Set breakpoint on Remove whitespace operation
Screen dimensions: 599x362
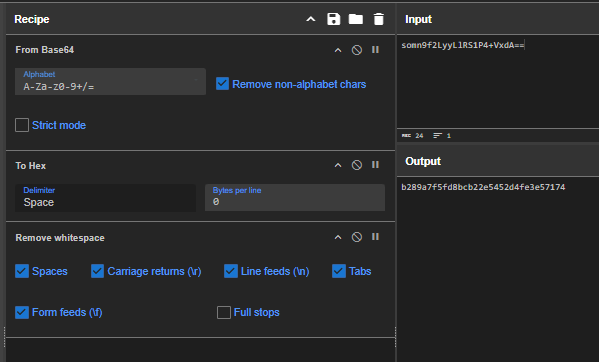(x=376, y=237)
